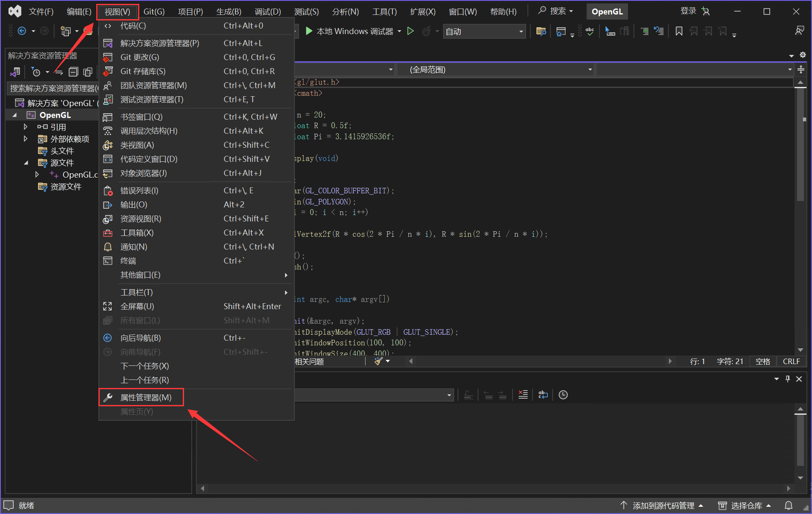Click the split editor window icon
Viewport: 812px width, 514px height.
(x=801, y=69)
